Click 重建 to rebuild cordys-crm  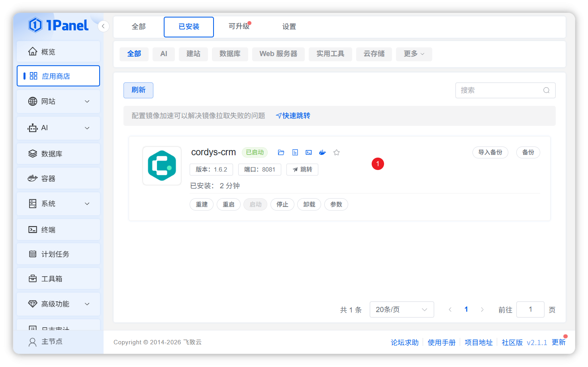coord(202,205)
